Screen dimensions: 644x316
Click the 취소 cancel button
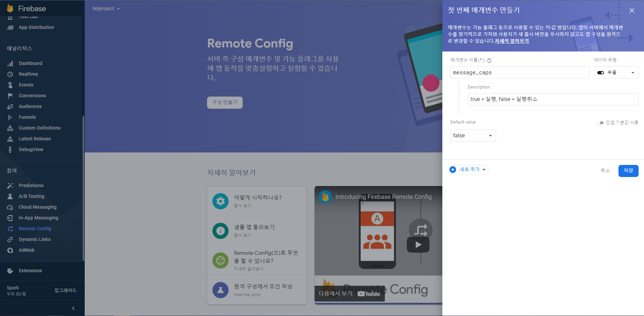[x=605, y=171]
